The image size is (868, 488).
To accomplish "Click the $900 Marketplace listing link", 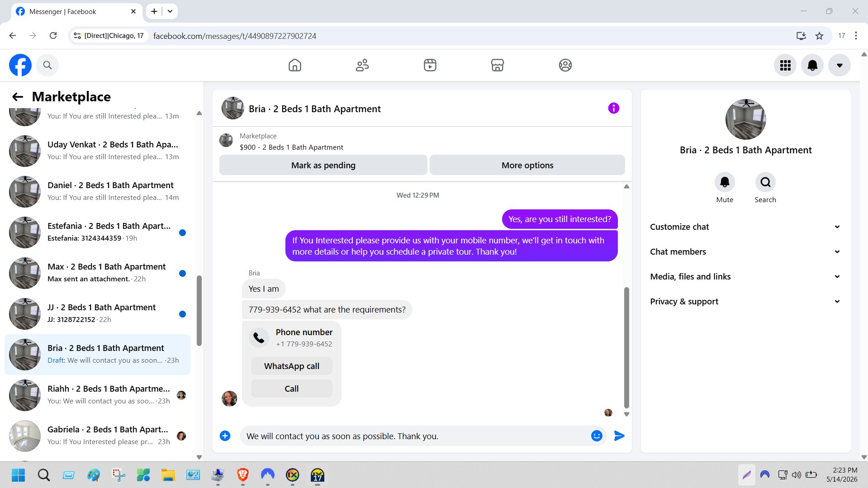I will (x=291, y=147).
